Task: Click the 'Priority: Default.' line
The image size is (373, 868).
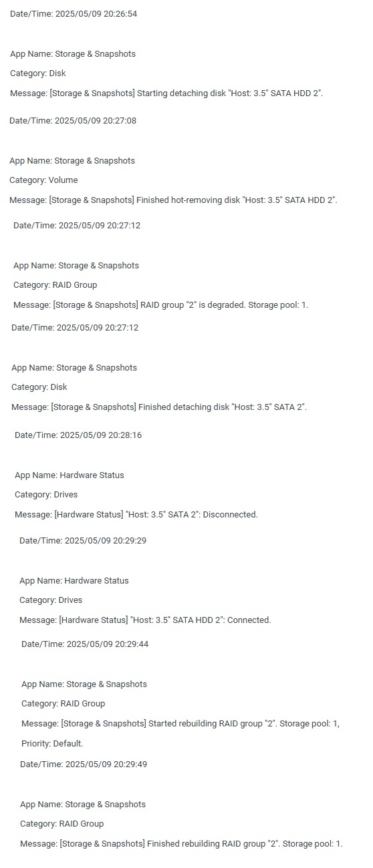Action: 52,744
